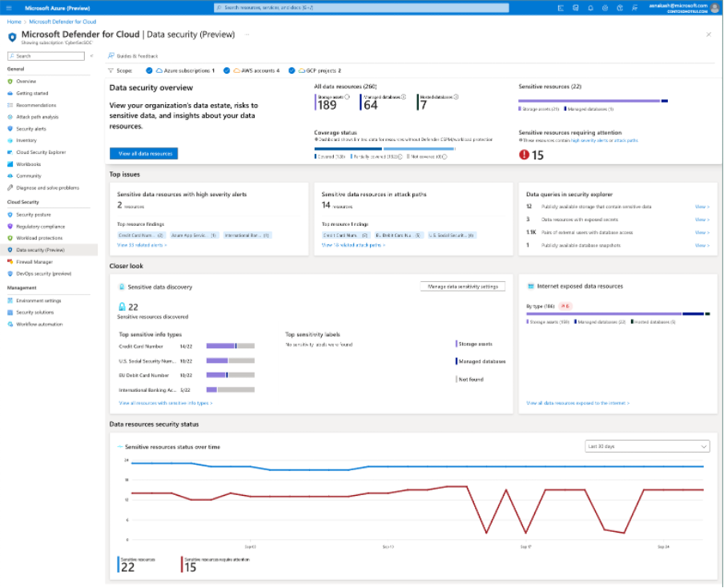Screen dimensions: 724x588
Task: Open Cloud Security Explorer
Action: (x=40, y=151)
